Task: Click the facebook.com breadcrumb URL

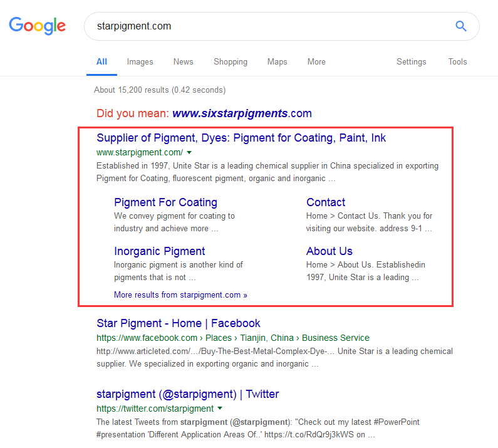Action: [233, 338]
